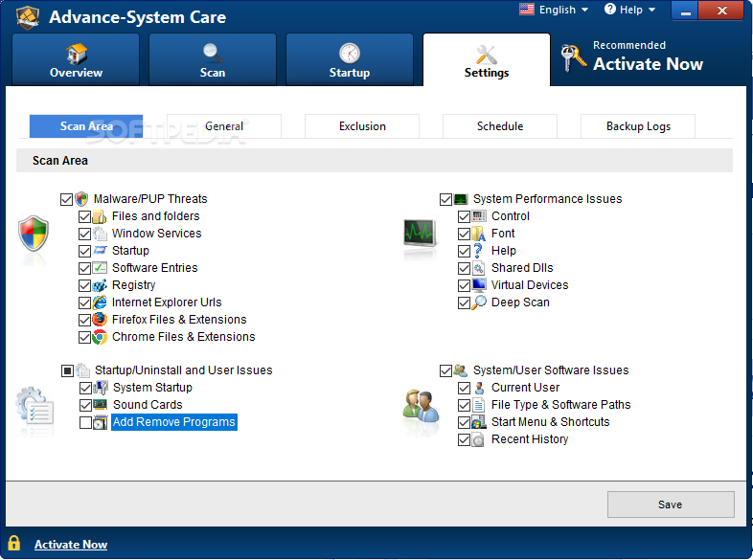This screenshot has width=753, height=560.
Task: Select the Scan Area sub-tab
Action: click(x=86, y=126)
